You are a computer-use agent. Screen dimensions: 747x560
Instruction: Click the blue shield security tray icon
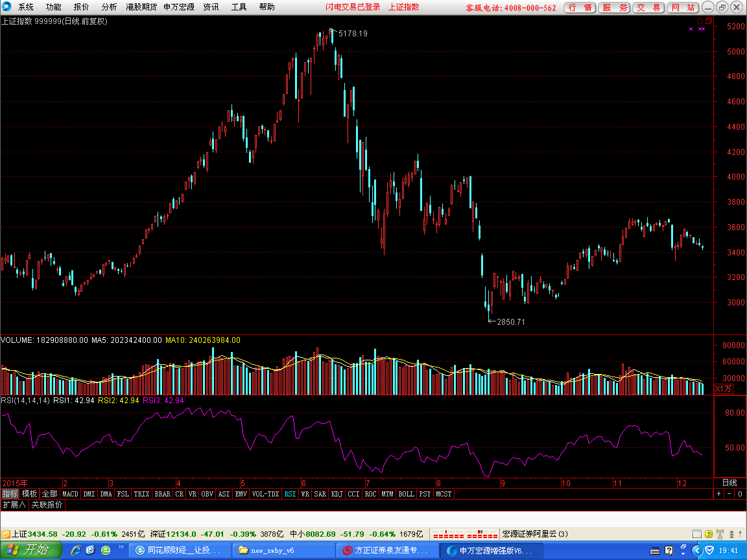point(709,550)
